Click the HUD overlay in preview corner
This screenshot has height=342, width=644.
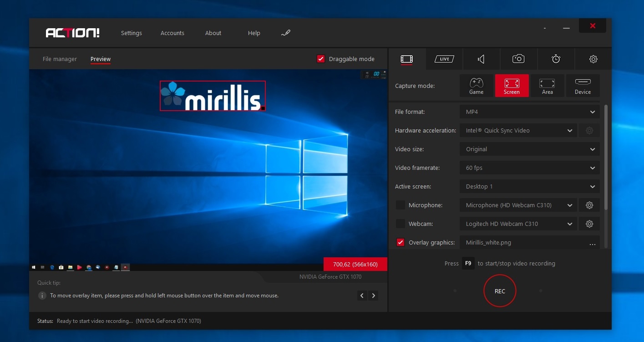coord(374,74)
